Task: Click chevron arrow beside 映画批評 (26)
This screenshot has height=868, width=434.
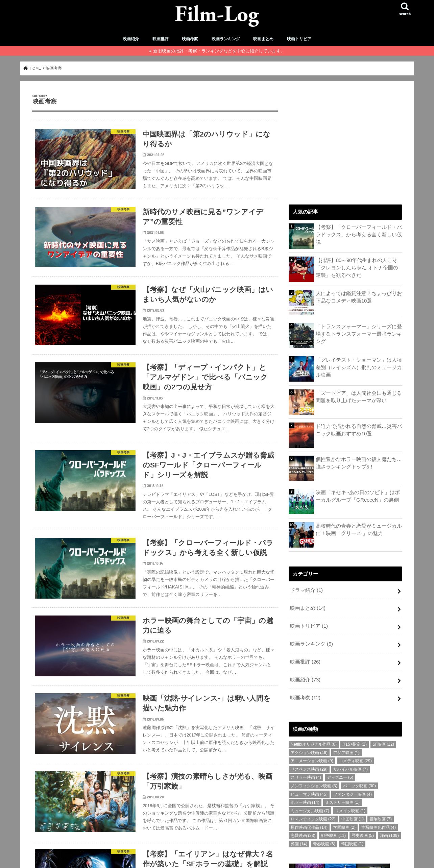Action: point(399,663)
